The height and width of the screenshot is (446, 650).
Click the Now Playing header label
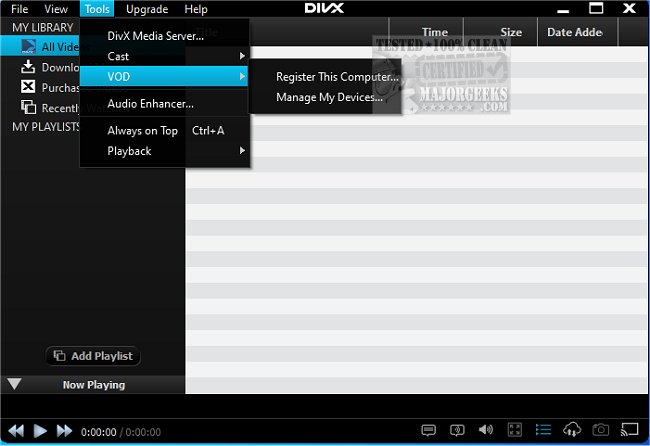[94, 385]
